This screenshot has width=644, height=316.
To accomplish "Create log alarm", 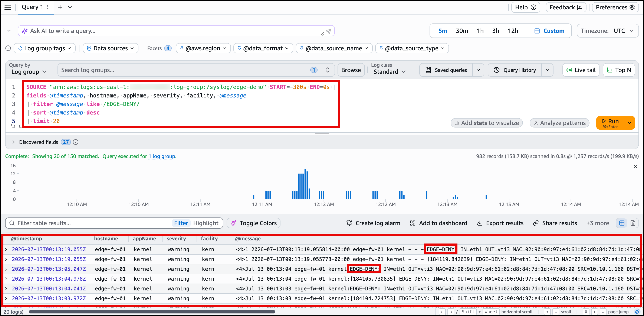I will (373, 223).
